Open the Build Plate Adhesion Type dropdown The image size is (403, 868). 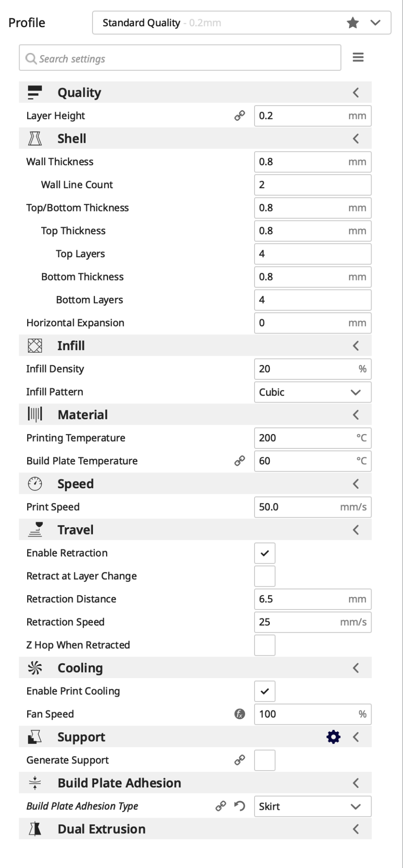[313, 806]
